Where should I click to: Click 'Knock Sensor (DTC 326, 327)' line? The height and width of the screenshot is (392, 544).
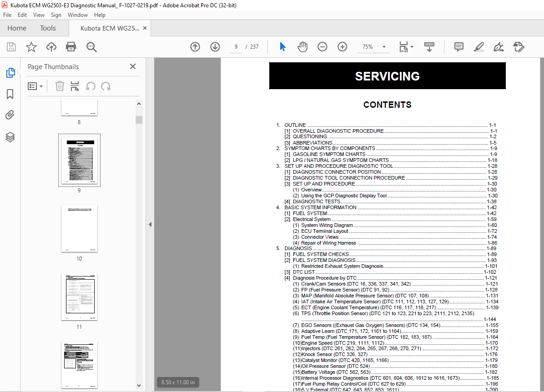click(395, 355)
